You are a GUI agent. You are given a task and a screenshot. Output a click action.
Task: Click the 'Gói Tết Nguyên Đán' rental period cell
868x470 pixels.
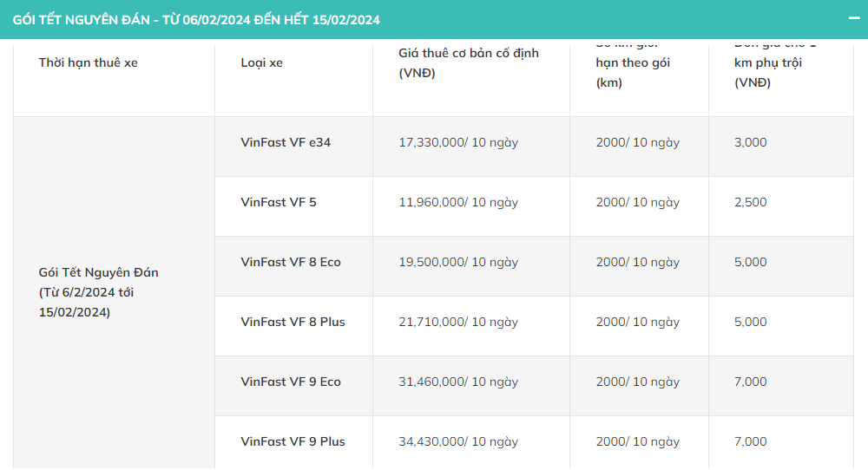coord(98,292)
